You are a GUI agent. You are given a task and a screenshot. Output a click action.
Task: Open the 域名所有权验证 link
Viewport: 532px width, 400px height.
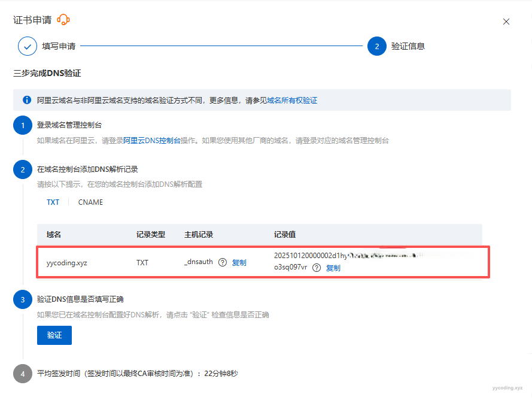(292, 101)
